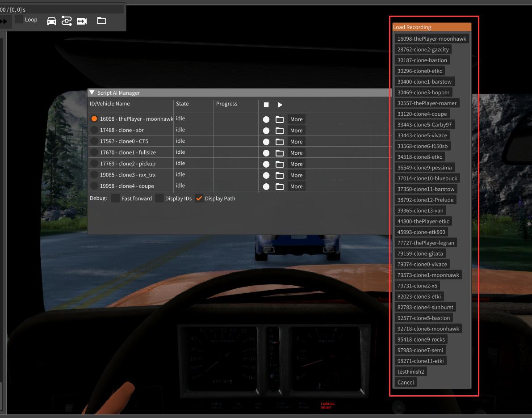Click More for clone4 coupe row

click(296, 186)
